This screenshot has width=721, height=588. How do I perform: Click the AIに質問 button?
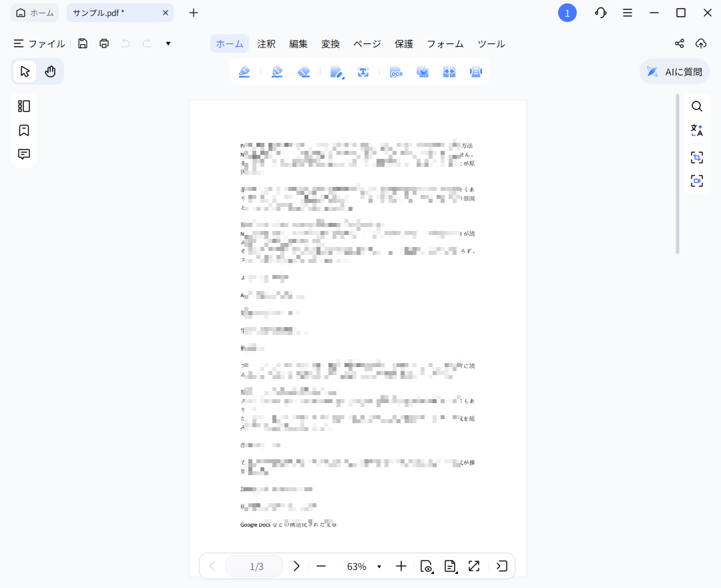pyautogui.click(x=674, y=71)
